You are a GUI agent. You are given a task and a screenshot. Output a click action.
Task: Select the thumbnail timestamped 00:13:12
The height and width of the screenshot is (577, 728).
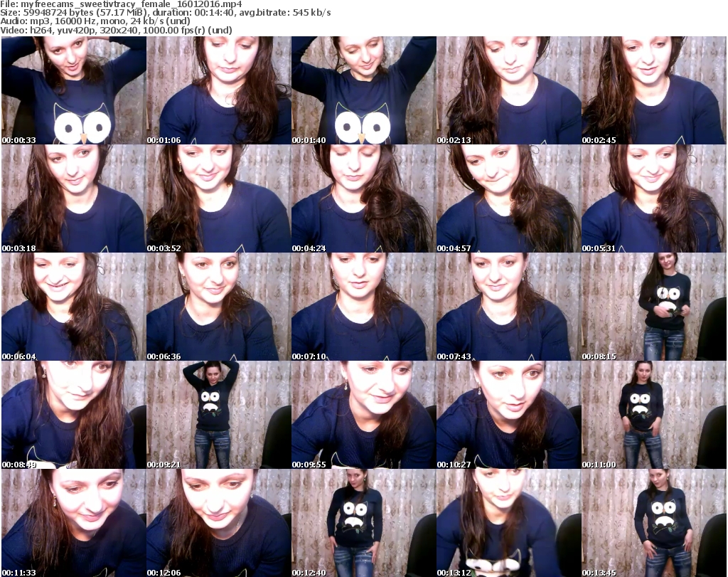coord(509,523)
